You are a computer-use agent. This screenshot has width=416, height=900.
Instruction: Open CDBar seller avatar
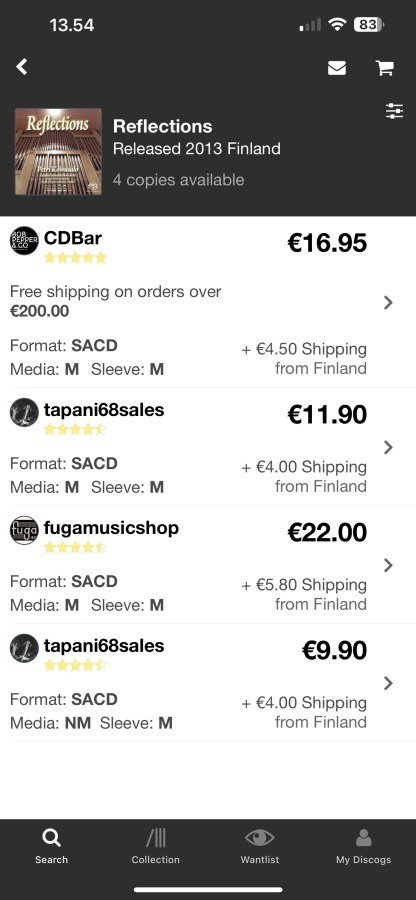(24, 240)
